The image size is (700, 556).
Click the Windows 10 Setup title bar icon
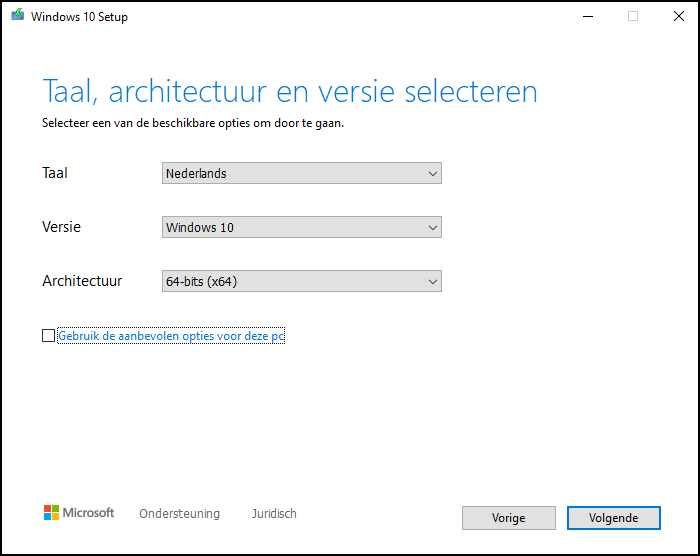click(18, 15)
